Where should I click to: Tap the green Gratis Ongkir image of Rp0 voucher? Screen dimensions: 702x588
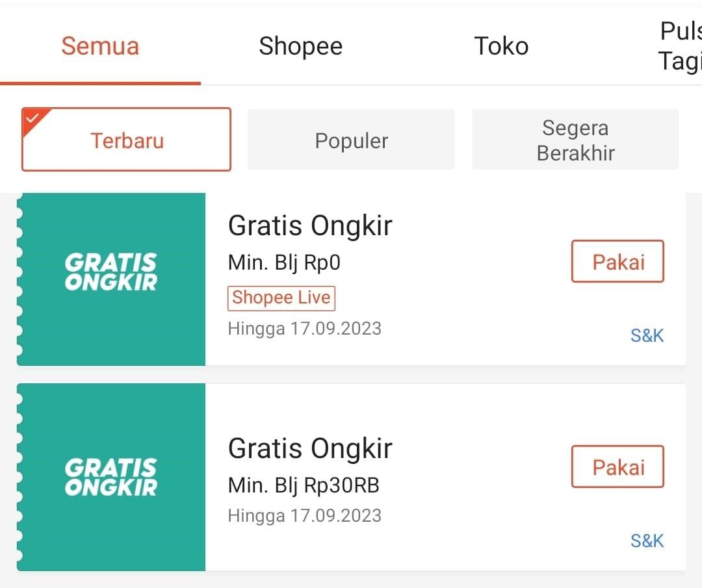[111, 279]
